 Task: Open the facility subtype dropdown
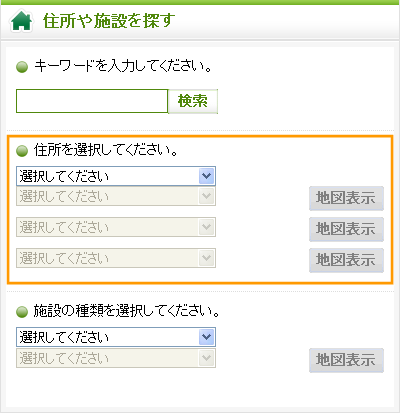click(x=116, y=358)
